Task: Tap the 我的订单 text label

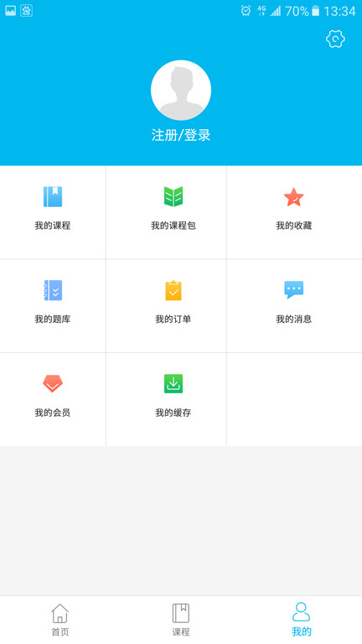Action: click(173, 319)
